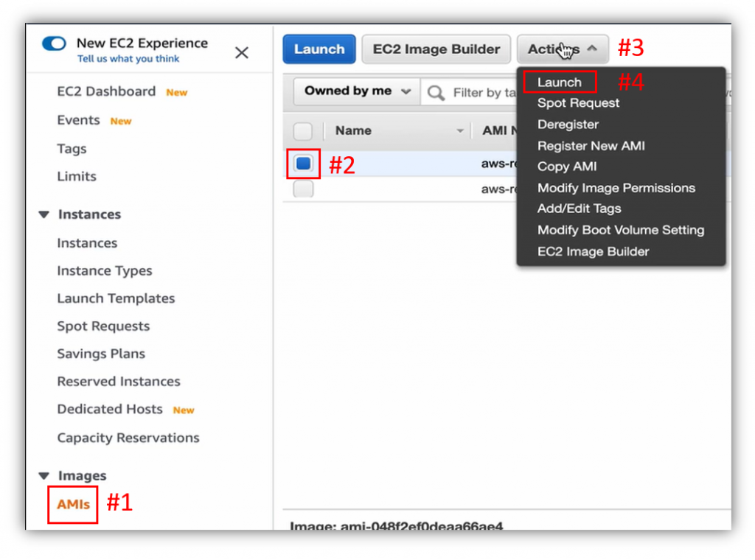Click the Name column sort arrow
The width and height of the screenshot is (755, 560).
[x=460, y=131]
